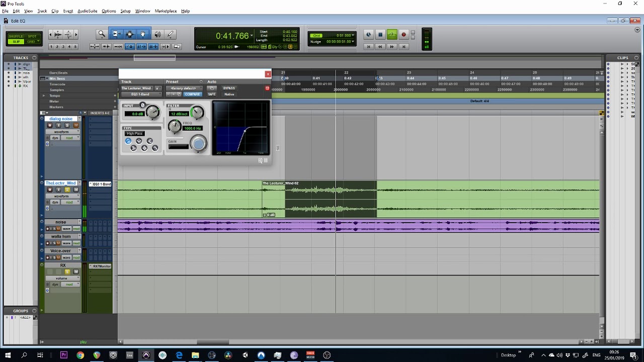Select the Grabber hand tool
644x362 pixels.
pyautogui.click(x=143, y=34)
